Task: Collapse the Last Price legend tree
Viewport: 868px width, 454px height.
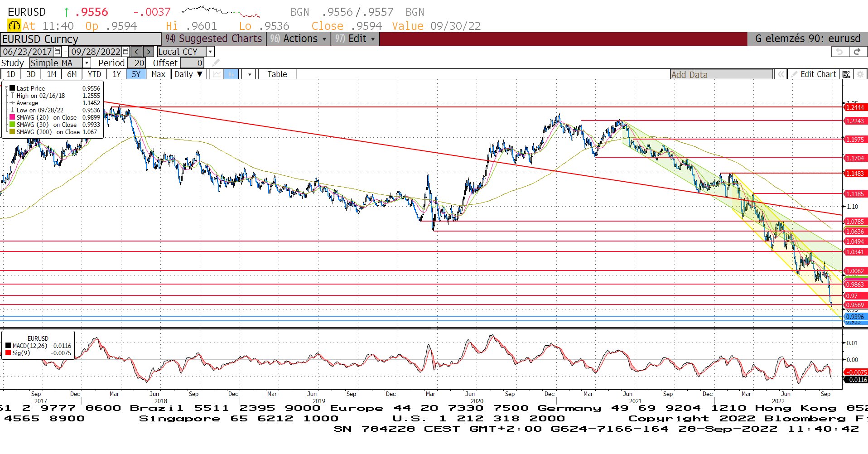Action: (6, 88)
